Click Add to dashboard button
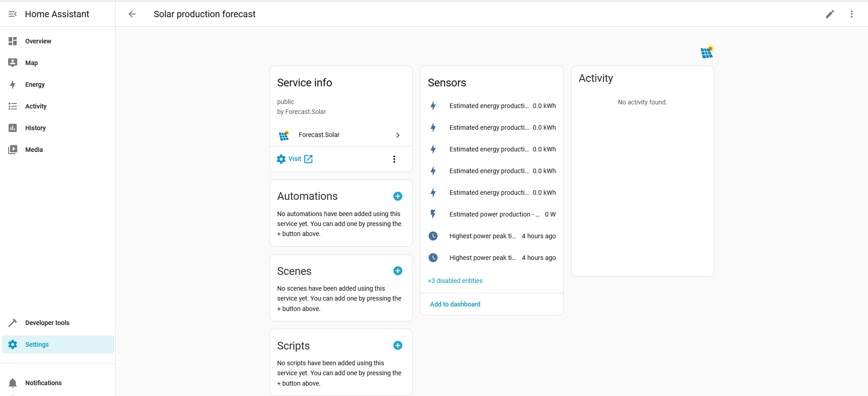The image size is (868, 396). click(455, 304)
